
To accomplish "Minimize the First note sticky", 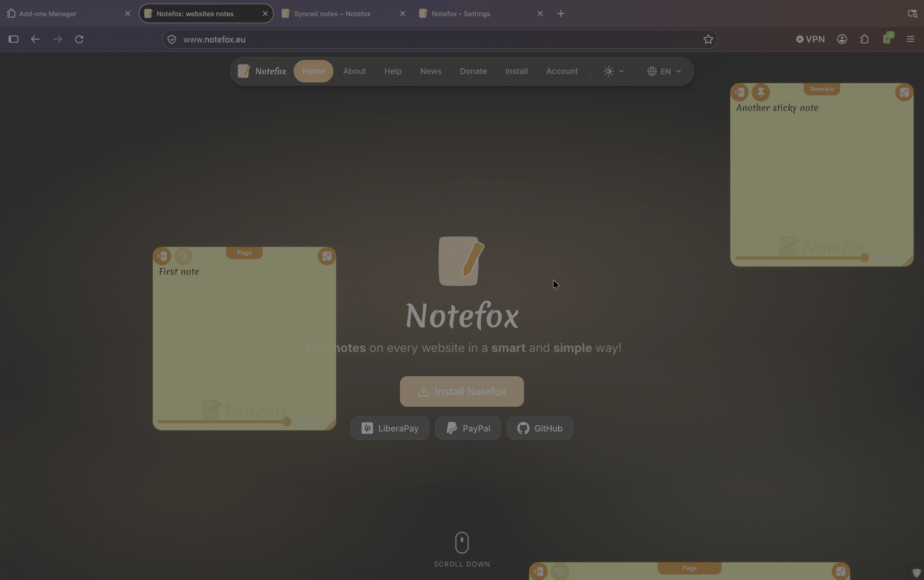I will [327, 256].
